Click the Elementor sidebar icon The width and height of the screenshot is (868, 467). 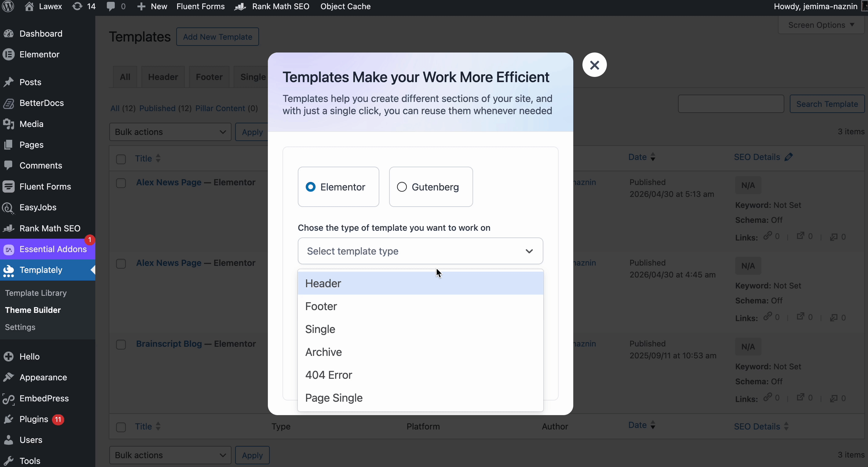coord(9,55)
